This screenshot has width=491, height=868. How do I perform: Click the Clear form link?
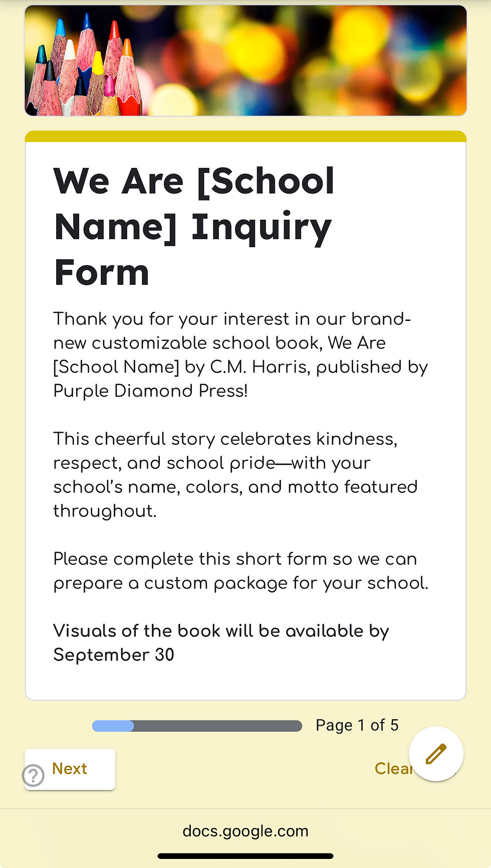(x=392, y=768)
